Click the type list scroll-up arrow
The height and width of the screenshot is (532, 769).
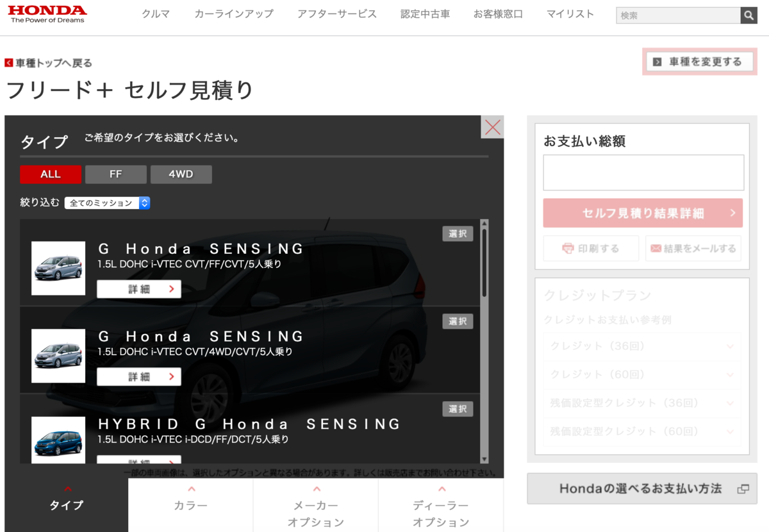pyautogui.click(x=484, y=223)
